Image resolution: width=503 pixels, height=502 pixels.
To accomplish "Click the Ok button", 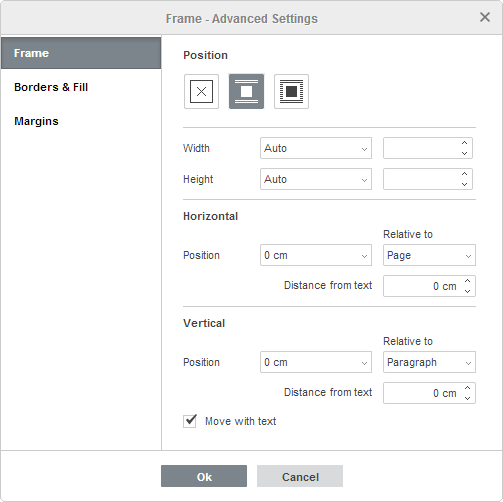I will pyautogui.click(x=204, y=476).
